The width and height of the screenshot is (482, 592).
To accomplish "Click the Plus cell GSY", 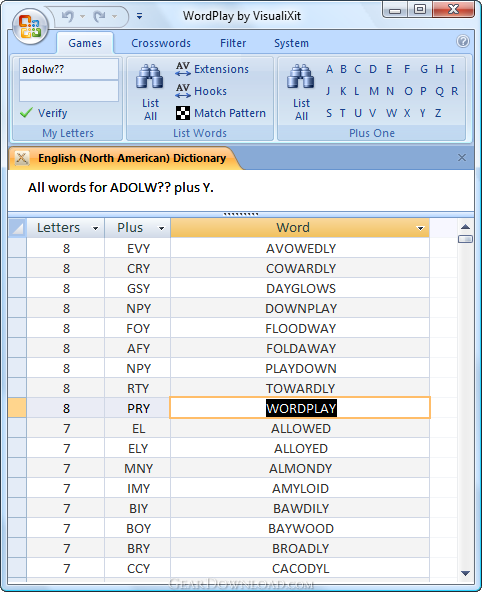I will click(x=138, y=288).
